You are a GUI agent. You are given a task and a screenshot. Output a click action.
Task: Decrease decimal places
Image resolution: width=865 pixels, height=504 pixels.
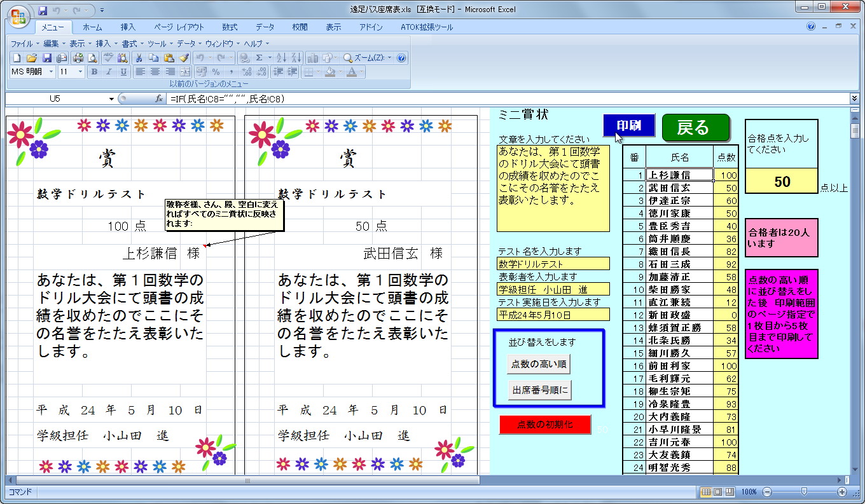[261, 72]
